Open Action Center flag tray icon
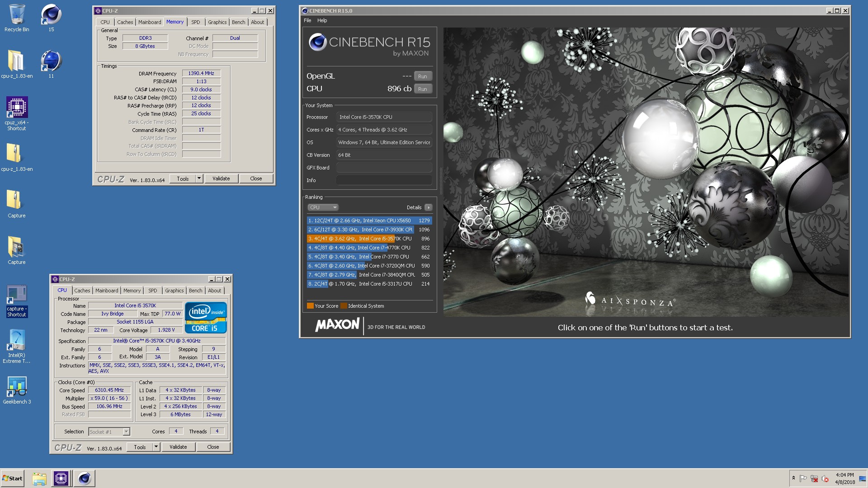The height and width of the screenshot is (488, 868). pyautogui.click(x=803, y=479)
